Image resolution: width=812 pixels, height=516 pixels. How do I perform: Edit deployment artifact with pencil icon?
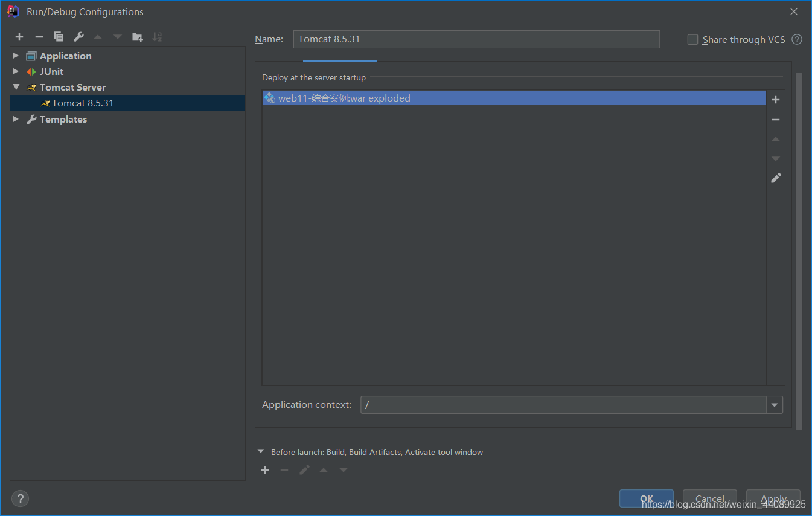pos(776,178)
